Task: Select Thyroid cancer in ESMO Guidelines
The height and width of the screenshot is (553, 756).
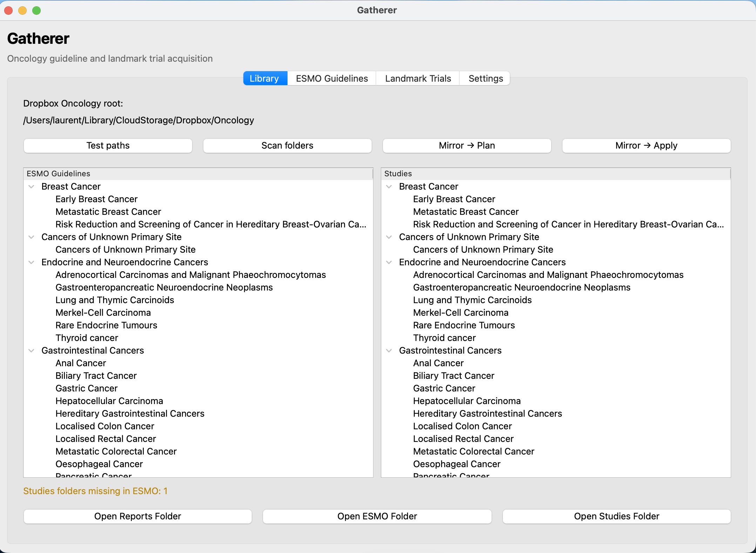Action: click(x=198, y=338)
